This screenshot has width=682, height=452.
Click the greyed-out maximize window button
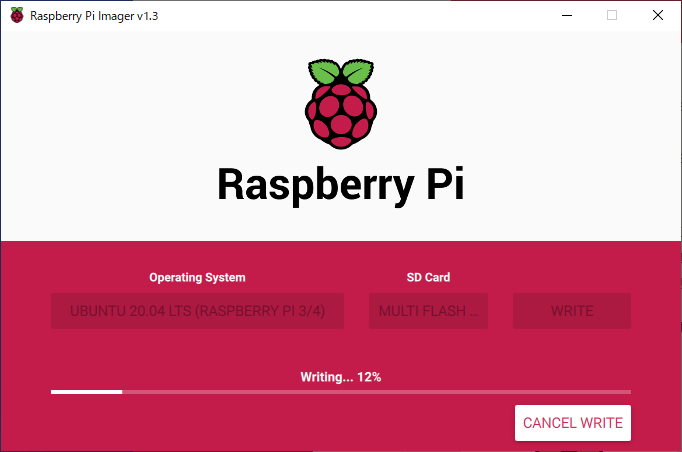pyautogui.click(x=612, y=15)
